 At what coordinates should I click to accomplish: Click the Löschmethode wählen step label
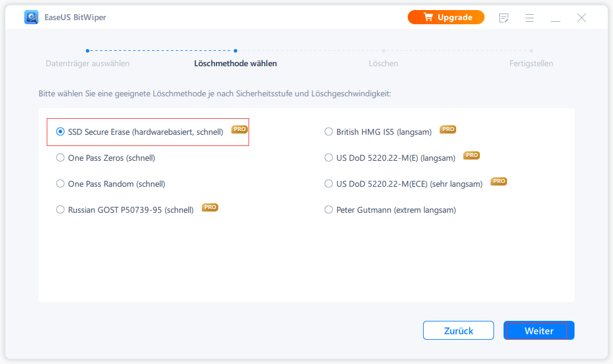pos(235,63)
